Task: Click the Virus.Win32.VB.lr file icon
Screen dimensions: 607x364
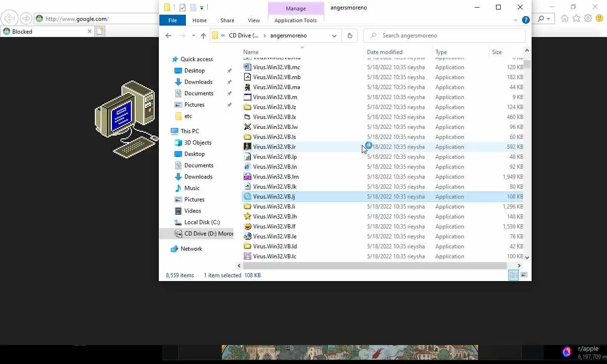Action: click(247, 147)
